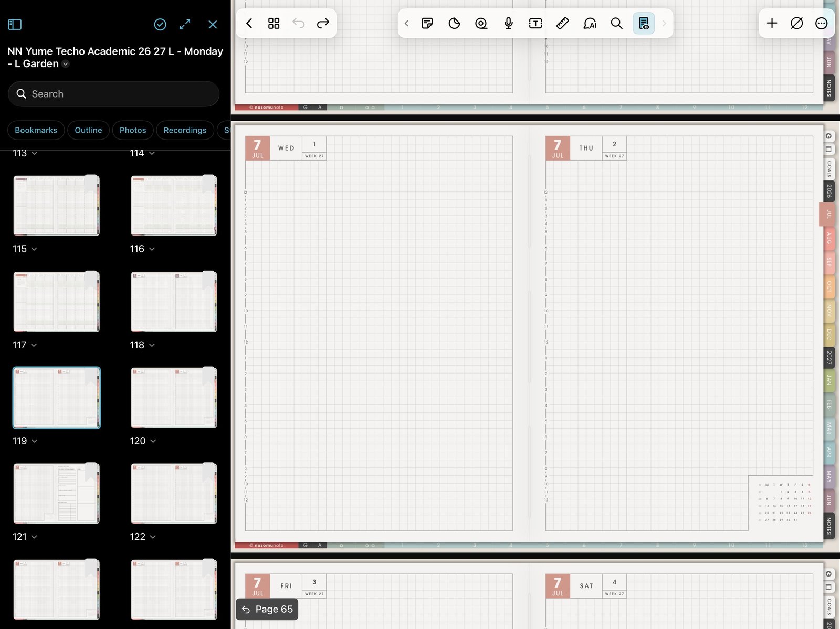This screenshot has height=629, width=840.
Task: Click the planner home icon tab
Action: [x=828, y=136]
